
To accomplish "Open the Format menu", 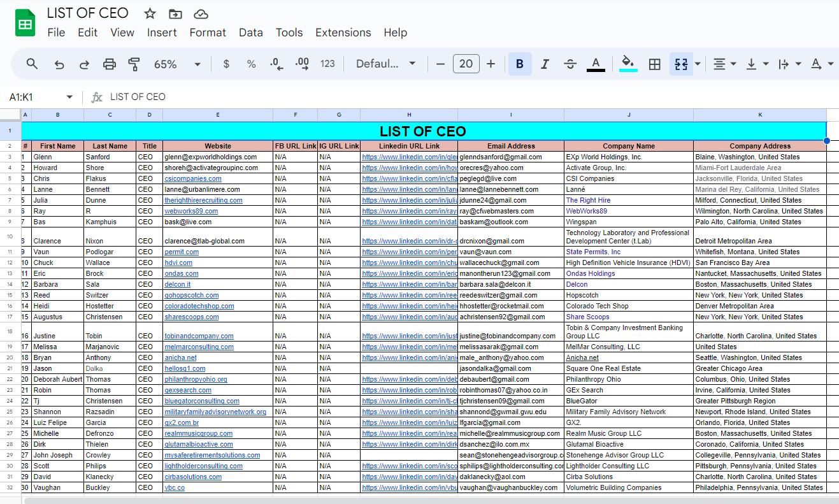I will click(x=208, y=32).
